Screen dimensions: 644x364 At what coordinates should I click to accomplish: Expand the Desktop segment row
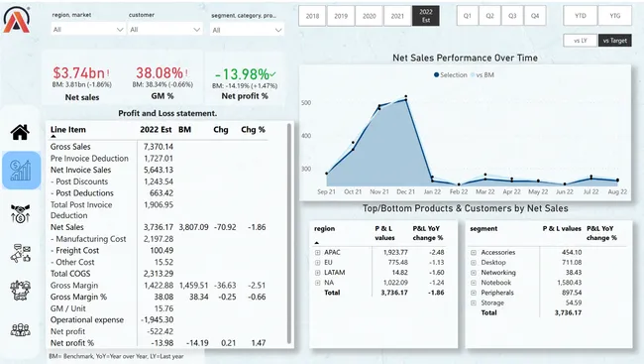pos(474,263)
